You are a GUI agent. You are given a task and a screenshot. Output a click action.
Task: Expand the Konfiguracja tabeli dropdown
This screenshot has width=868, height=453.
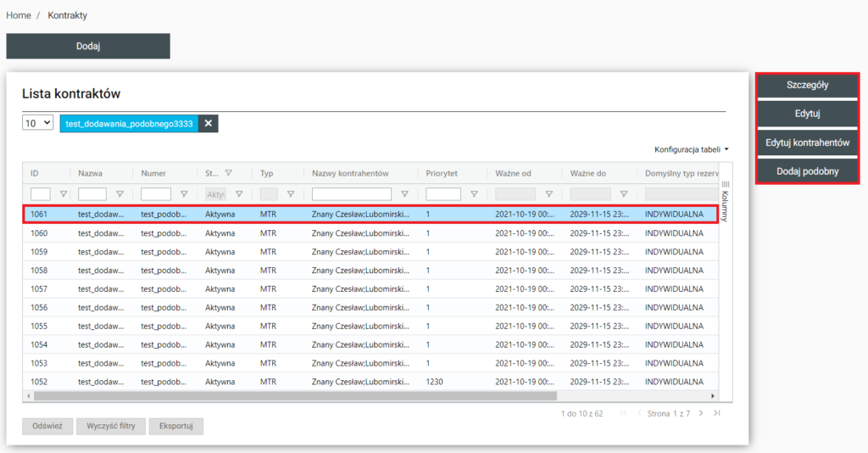[x=692, y=149]
